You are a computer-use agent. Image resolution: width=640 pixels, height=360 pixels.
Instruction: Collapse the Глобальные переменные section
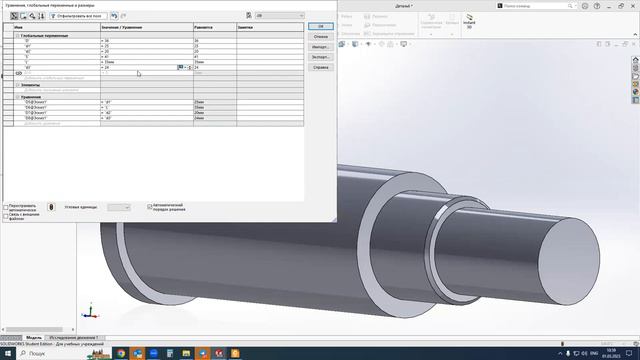[18, 36]
